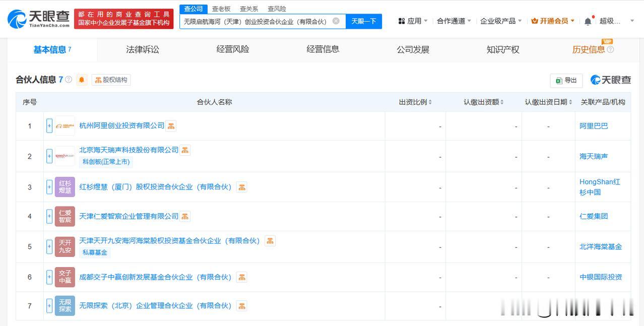
Task: Open related product link 海天瑞声
Action: point(594,156)
